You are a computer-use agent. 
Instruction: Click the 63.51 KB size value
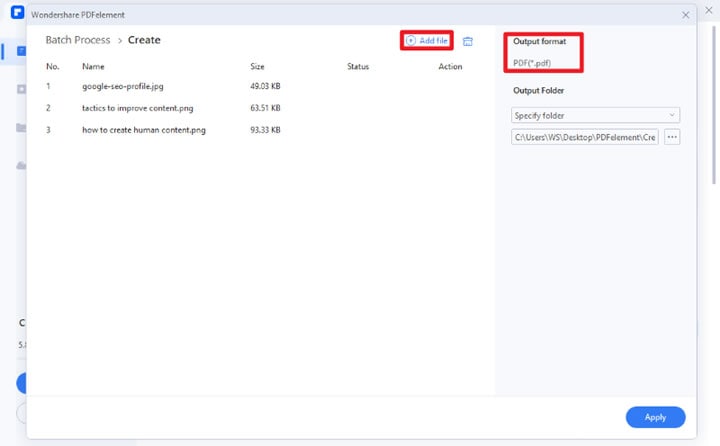[265, 108]
